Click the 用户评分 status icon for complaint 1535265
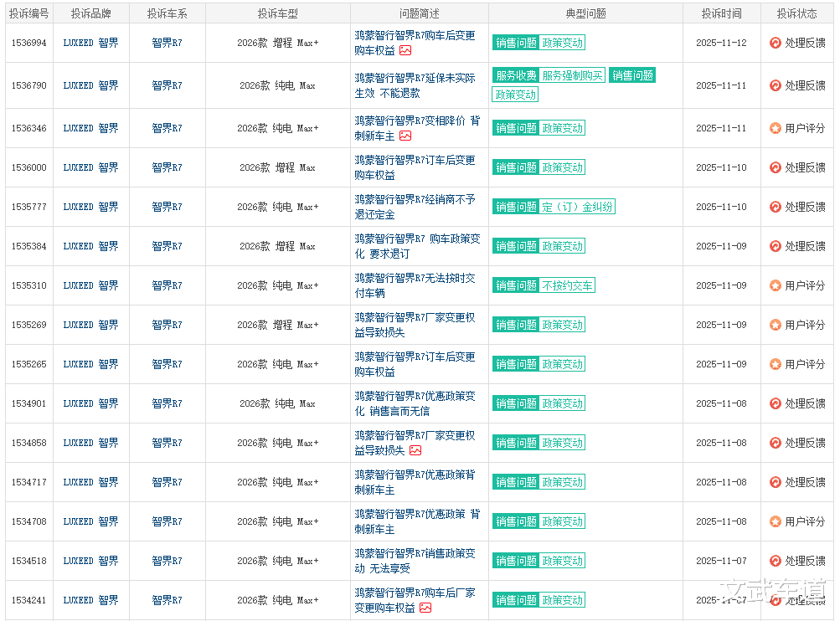The image size is (840, 621). [776, 364]
